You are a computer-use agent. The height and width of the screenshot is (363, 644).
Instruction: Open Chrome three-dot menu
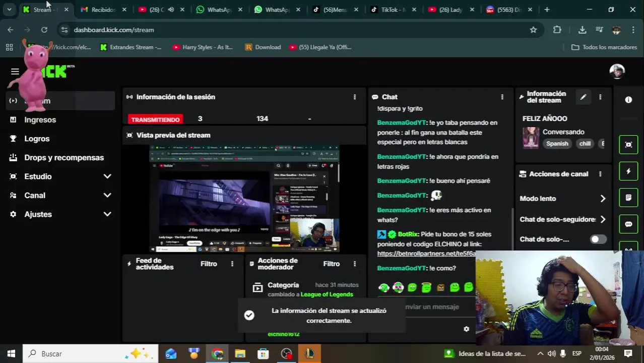pos(633,30)
